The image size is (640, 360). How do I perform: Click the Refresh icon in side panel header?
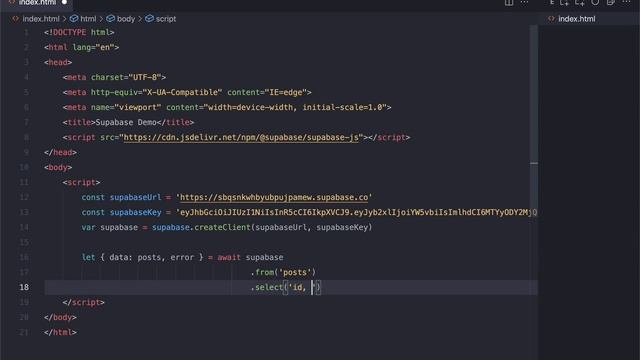point(595,2)
